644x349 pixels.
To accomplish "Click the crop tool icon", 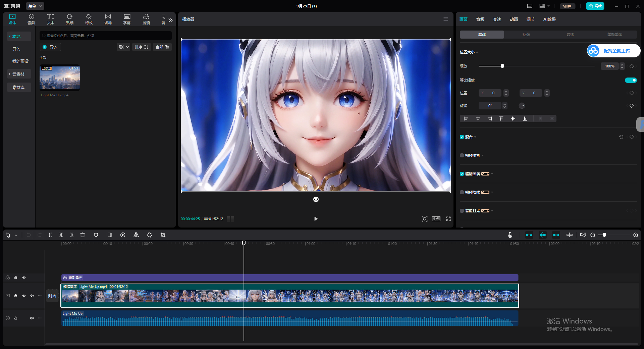I will [x=163, y=235].
